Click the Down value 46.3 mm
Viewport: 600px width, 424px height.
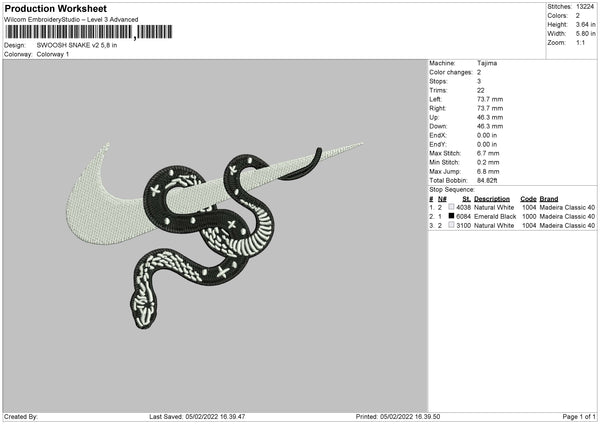[x=490, y=126]
